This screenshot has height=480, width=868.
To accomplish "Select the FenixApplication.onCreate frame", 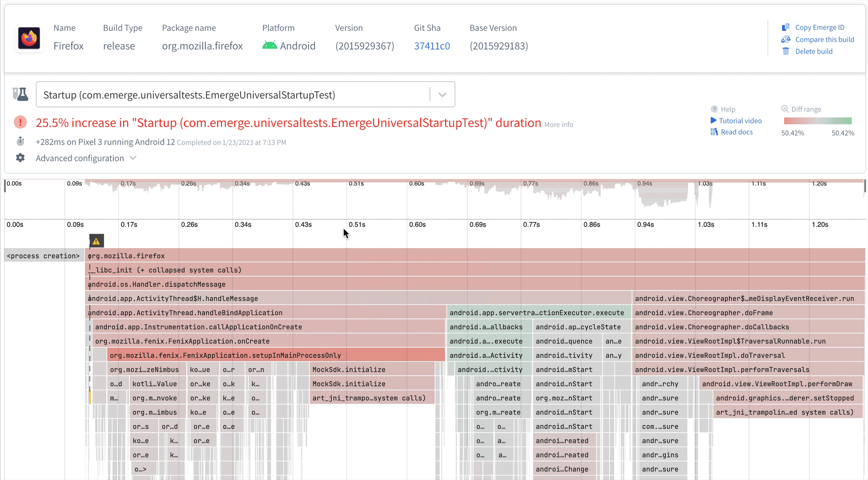I will coord(226,341).
